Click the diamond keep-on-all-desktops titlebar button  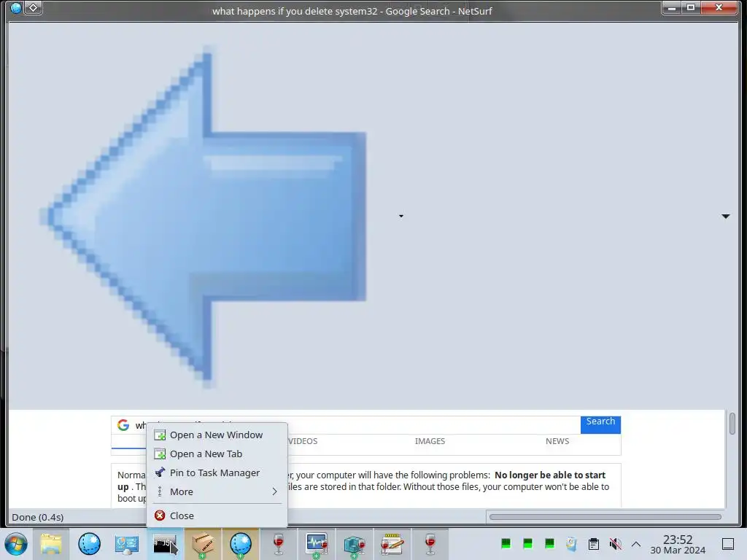pyautogui.click(x=33, y=7)
